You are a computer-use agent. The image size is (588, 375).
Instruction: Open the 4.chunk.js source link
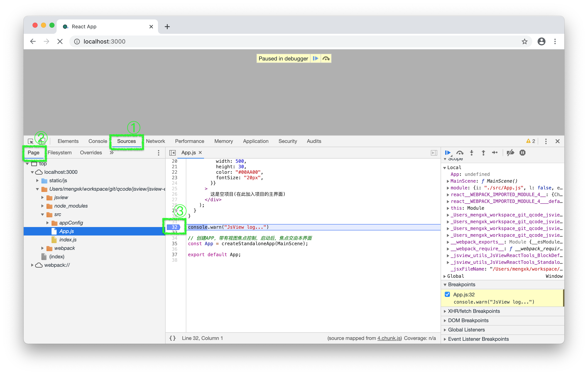tap(389, 338)
